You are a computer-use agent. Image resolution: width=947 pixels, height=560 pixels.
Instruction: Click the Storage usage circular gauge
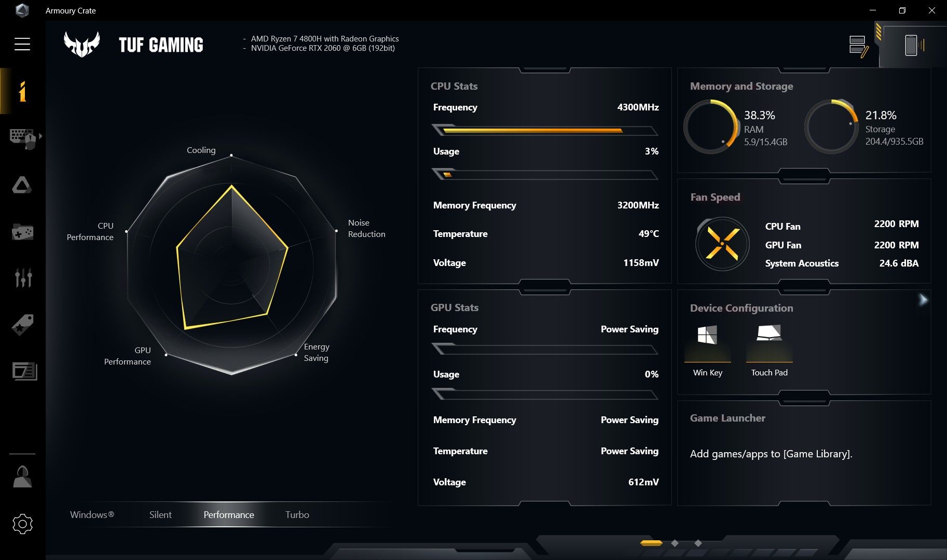(831, 127)
